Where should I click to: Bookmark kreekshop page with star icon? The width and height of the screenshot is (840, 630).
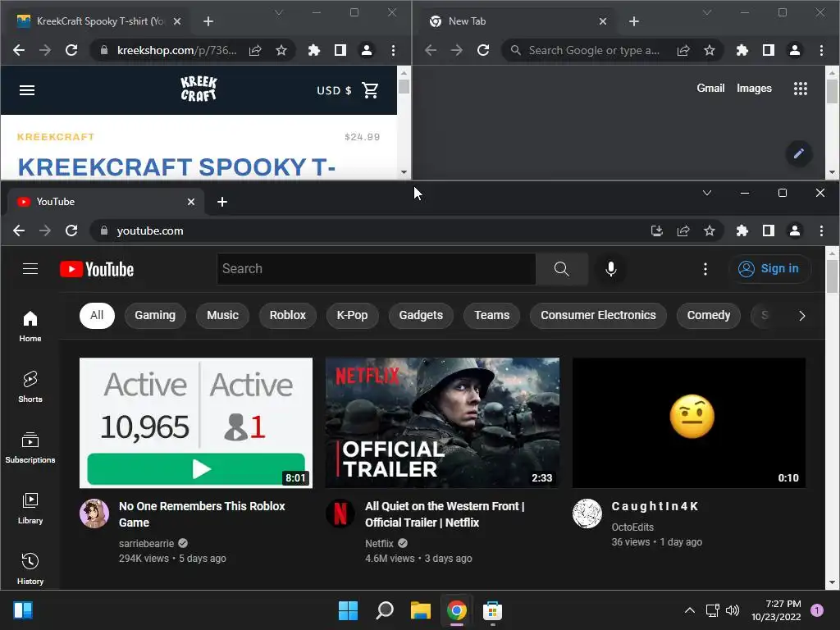(x=281, y=50)
